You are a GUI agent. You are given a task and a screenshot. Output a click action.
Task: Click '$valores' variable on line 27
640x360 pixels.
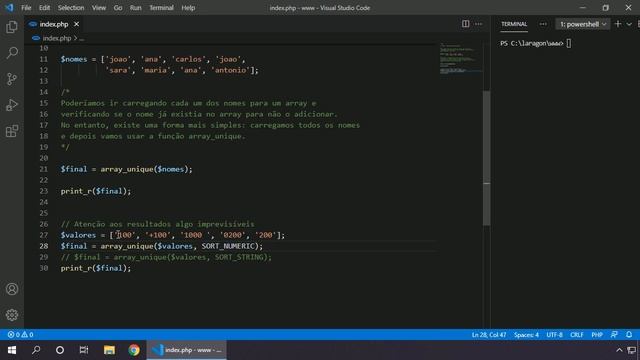click(78, 235)
